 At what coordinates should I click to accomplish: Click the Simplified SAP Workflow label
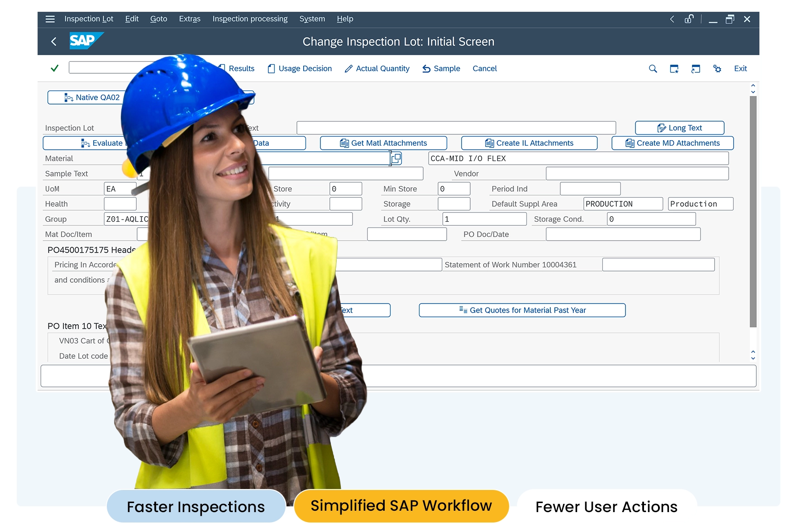pyautogui.click(x=401, y=506)
